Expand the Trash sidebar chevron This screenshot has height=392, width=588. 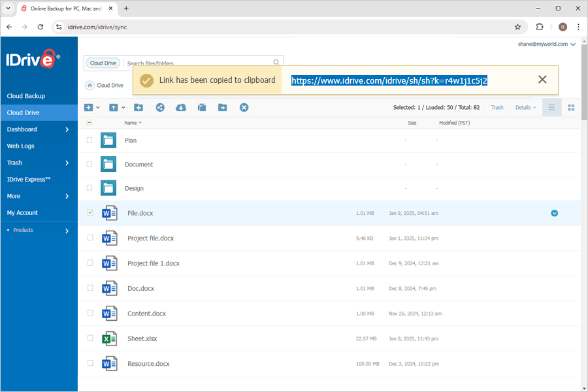click(x=67, y=163)
